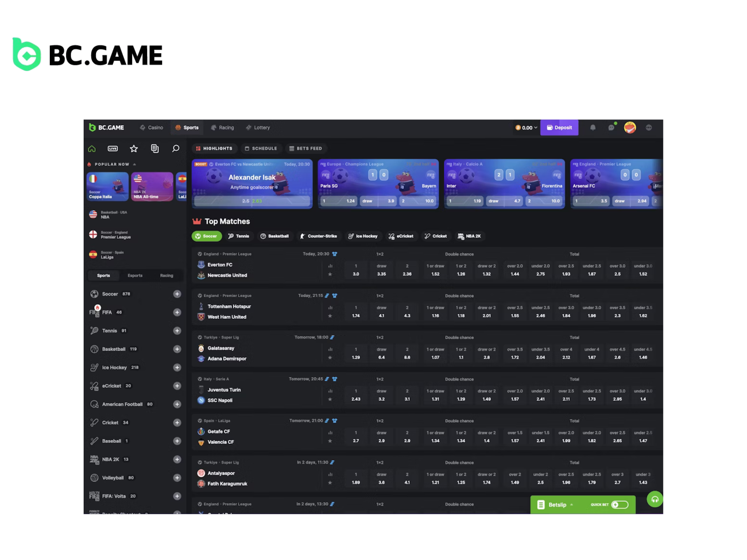Collapse the Popular Now section arrow

(135, 164)
